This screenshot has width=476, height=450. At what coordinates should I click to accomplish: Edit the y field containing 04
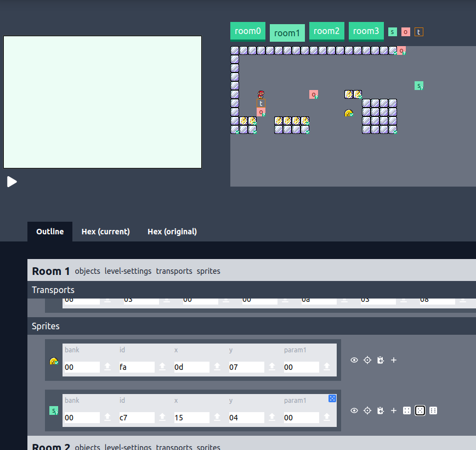tap(246, 418)
